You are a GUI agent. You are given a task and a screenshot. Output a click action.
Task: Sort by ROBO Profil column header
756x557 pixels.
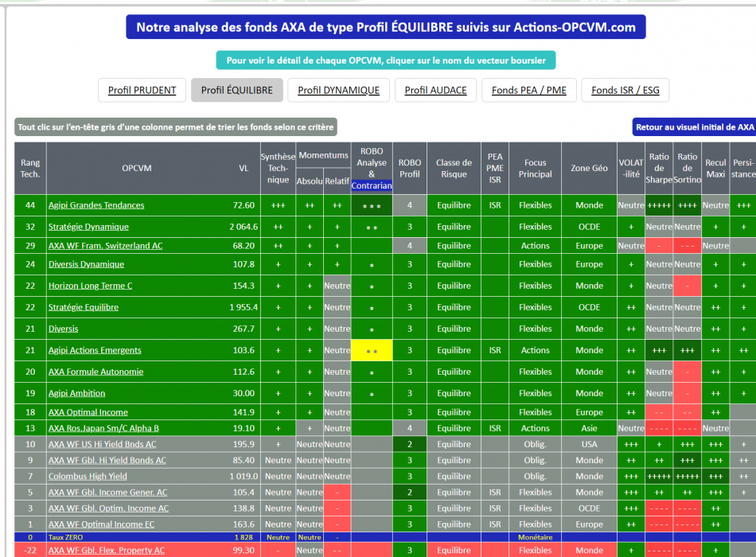point(410,169)
